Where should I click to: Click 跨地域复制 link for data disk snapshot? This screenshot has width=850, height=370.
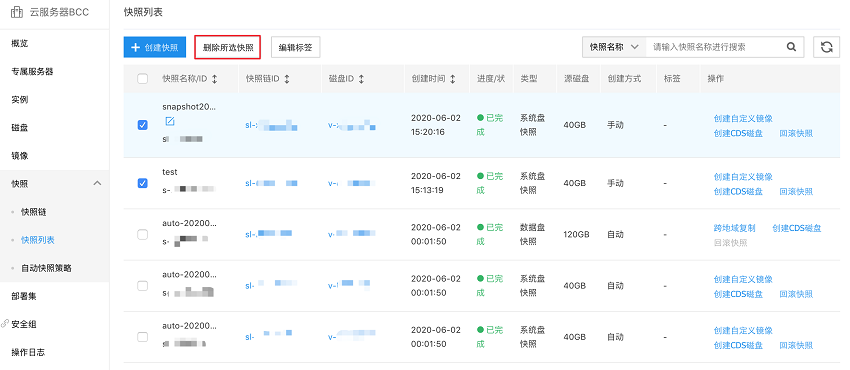pyautogui.click(x=735, y=228)
